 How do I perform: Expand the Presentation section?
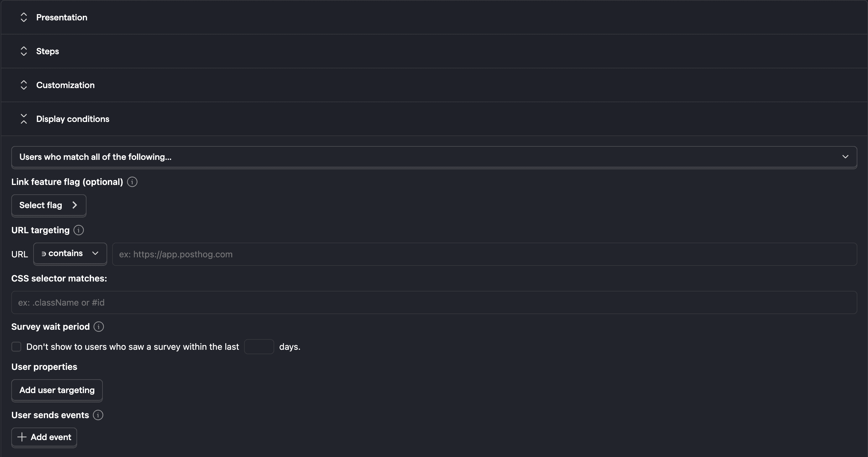point(434,17)
